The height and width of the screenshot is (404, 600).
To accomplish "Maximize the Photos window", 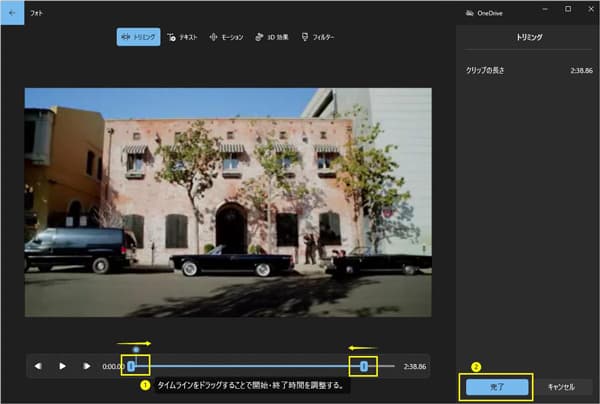I will click(x=566, y=10).
